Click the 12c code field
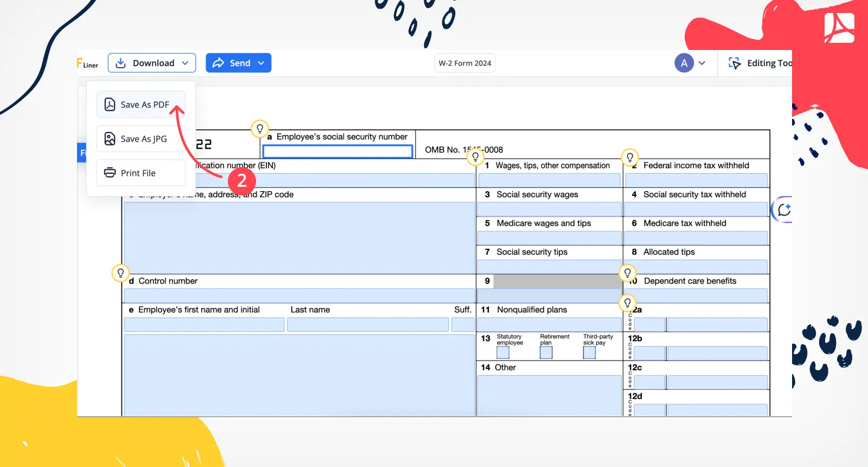868x467 pixels. 649,382
